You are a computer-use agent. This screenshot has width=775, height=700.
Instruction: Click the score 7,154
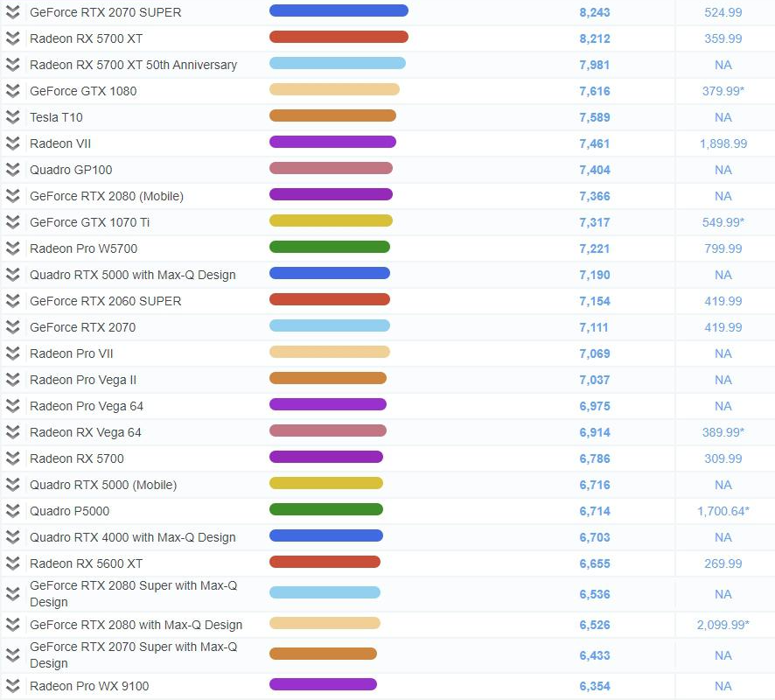click(595, 301)
